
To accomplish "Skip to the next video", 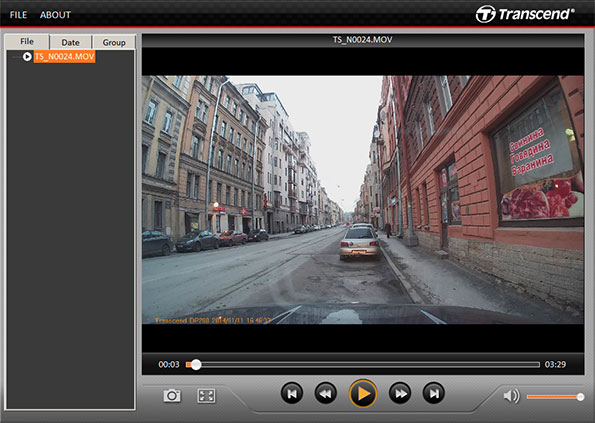I will click(x=434, y=393).
